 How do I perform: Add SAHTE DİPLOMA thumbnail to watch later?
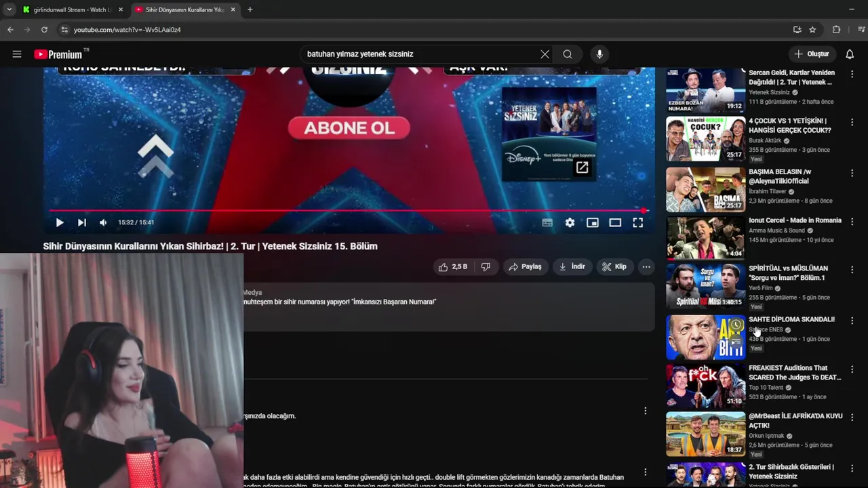click(x=736, y=325)
